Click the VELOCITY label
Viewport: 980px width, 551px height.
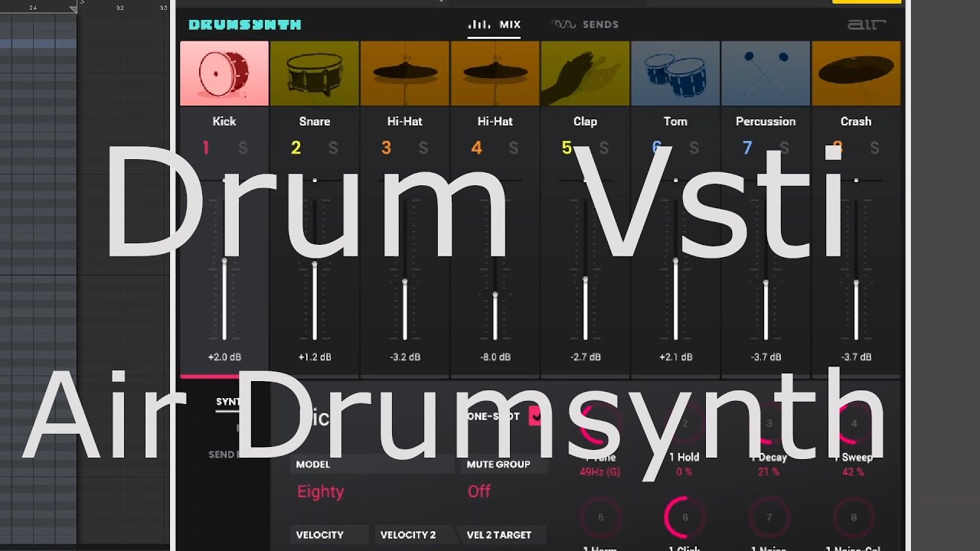319,535
